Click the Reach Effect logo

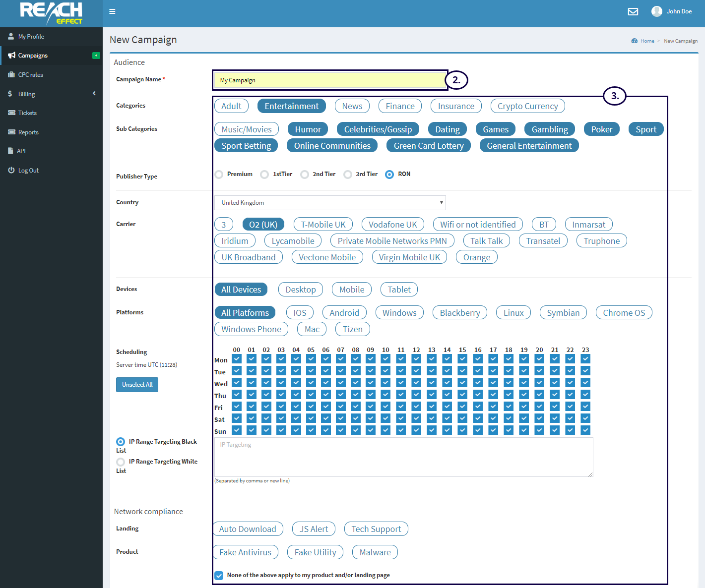(51, 13)
